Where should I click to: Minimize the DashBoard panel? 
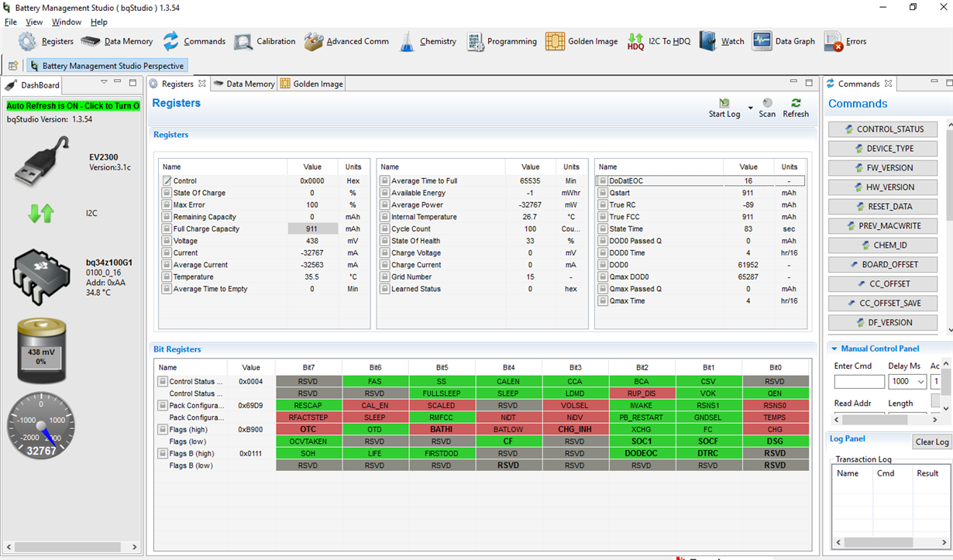pyautogui.click(x=119, y=82)
